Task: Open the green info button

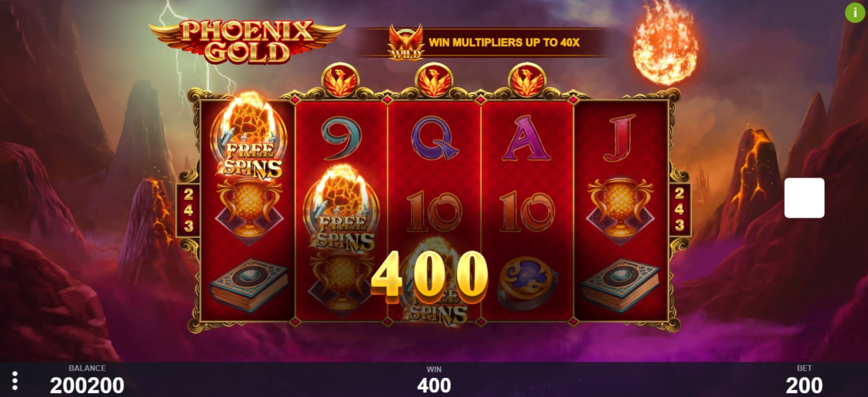Action: tap(855, 12)
